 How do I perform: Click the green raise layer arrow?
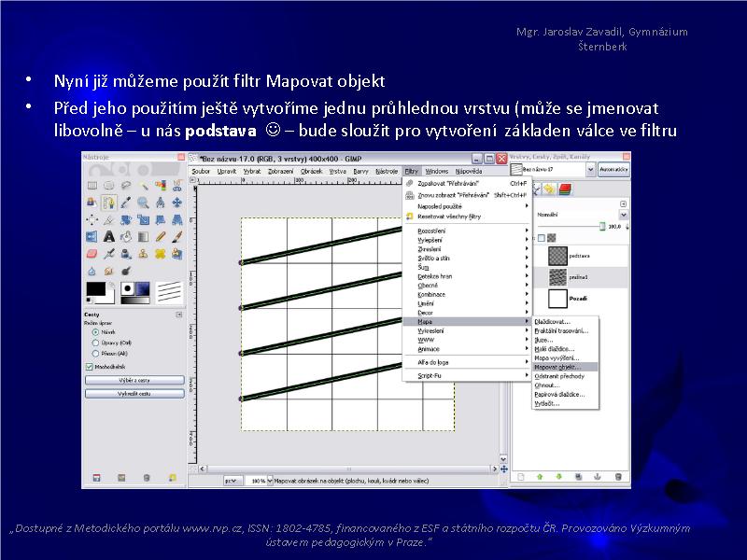(540, 477)
